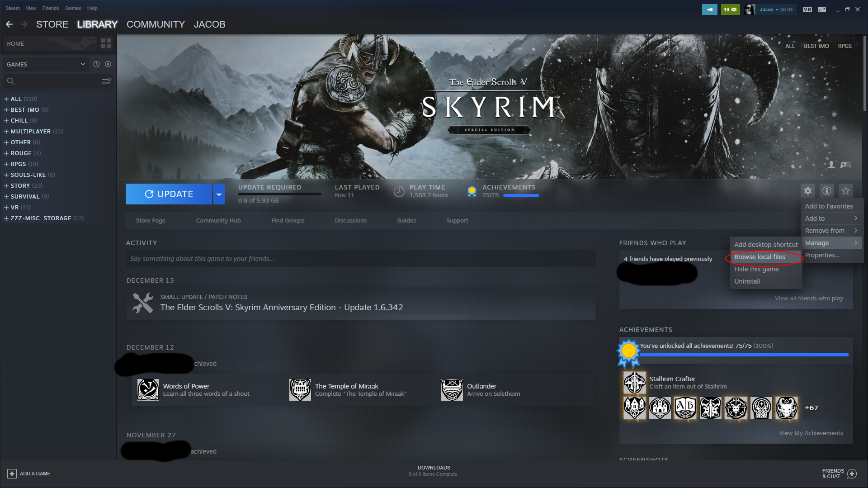
Task: Expand the CHILL collection
Action: 6,120
